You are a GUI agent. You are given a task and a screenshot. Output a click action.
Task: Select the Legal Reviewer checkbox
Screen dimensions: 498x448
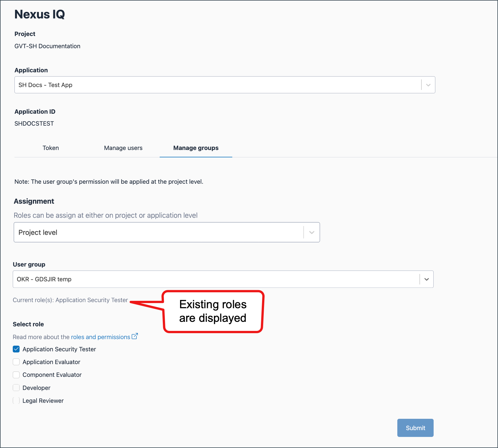[16, 400]
